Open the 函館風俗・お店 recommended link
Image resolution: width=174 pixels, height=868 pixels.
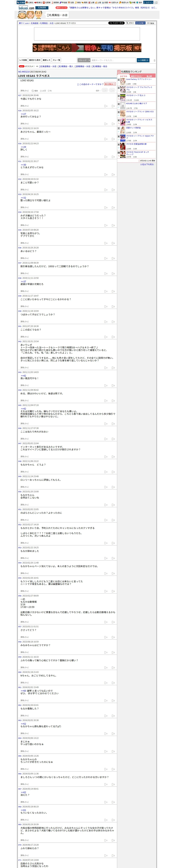point(83,66)
